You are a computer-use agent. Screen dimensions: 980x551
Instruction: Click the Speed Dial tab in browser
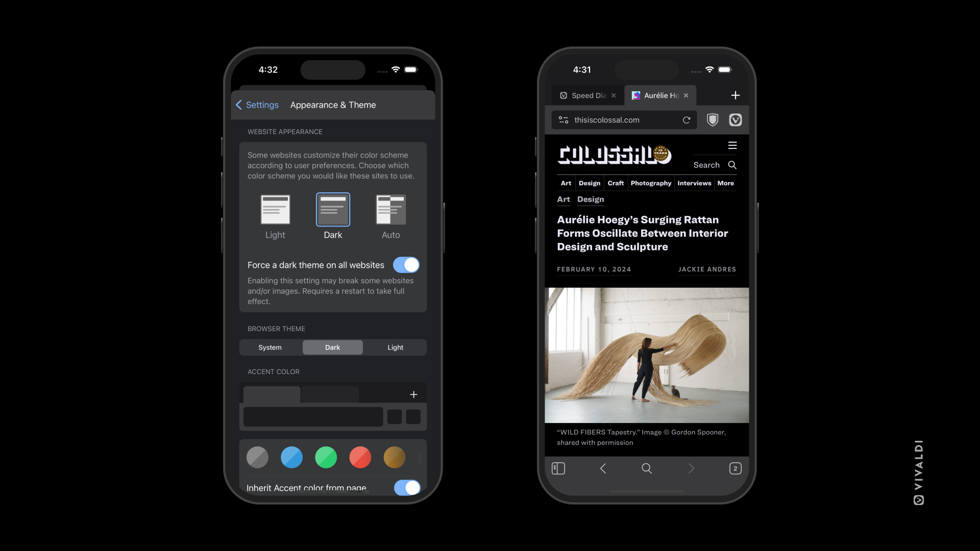(583, 95)
